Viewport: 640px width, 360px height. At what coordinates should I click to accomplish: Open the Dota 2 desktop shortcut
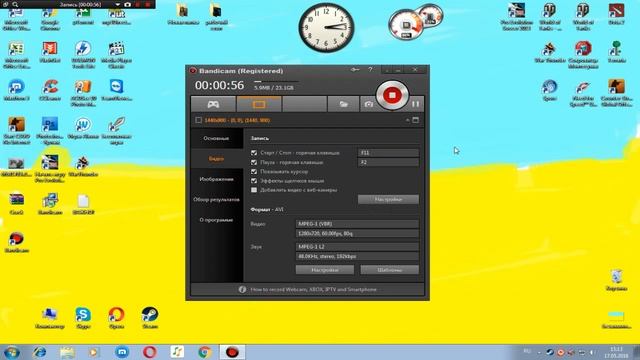[616, 13]
